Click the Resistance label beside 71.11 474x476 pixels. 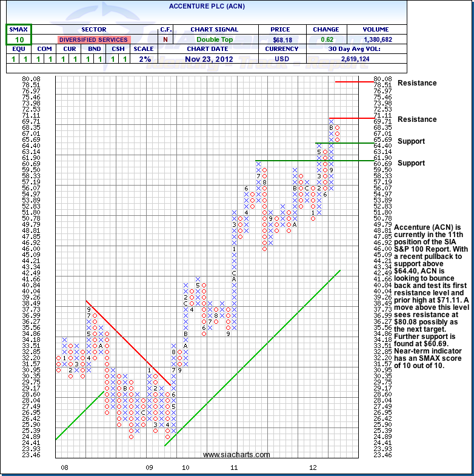click(x=417, y=119)
